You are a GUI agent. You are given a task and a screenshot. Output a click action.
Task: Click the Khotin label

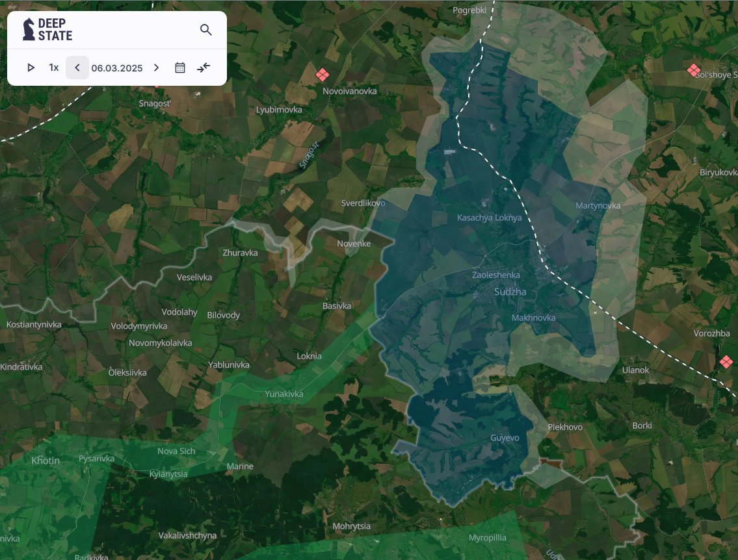[46, 461]
